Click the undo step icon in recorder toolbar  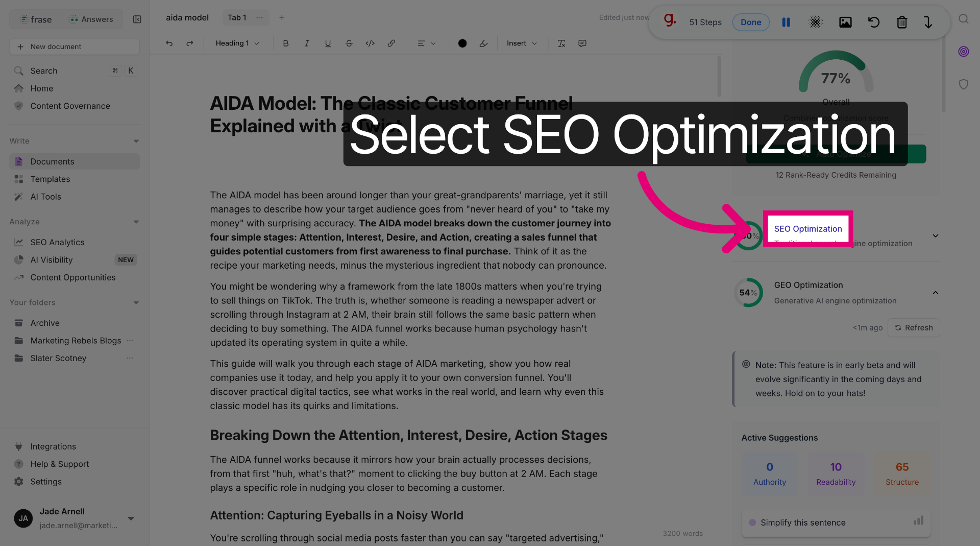pos(874,22)
